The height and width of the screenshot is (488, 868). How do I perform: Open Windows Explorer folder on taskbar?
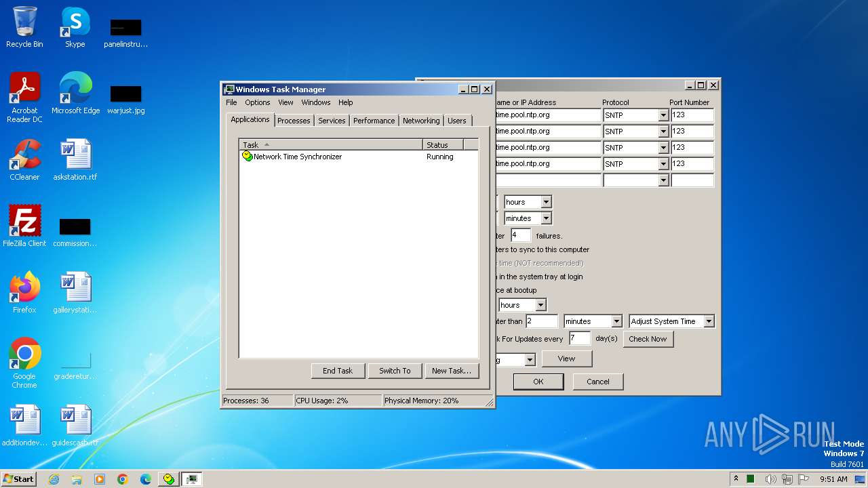[x=77, y=479]
